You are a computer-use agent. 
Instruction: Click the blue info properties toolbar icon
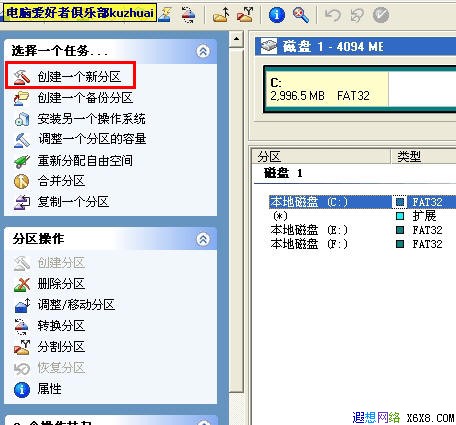277,15
